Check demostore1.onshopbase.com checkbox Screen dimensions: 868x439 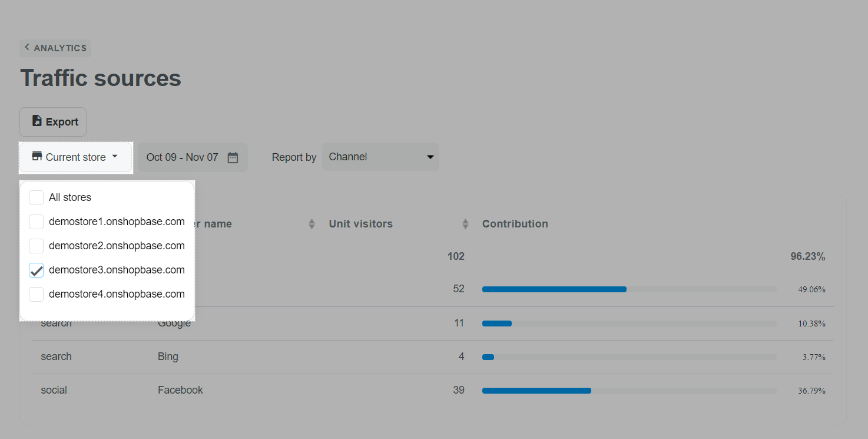[37, 222]
